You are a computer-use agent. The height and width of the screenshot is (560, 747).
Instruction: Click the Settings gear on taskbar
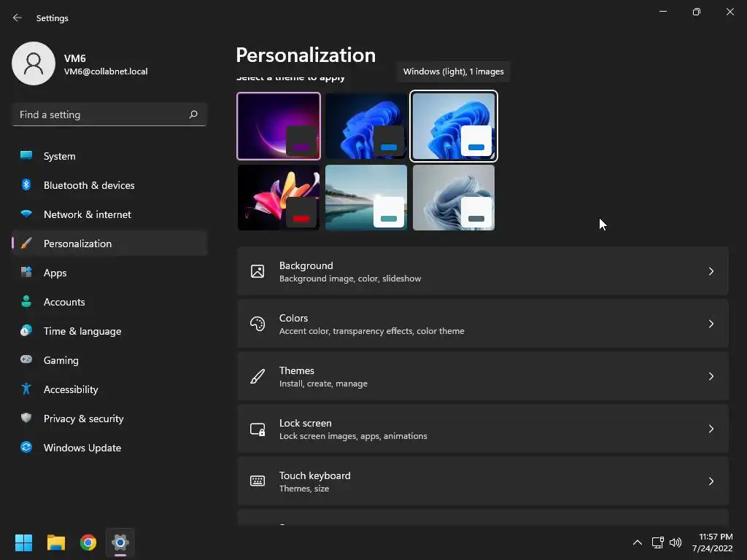(x=120, y=542)
